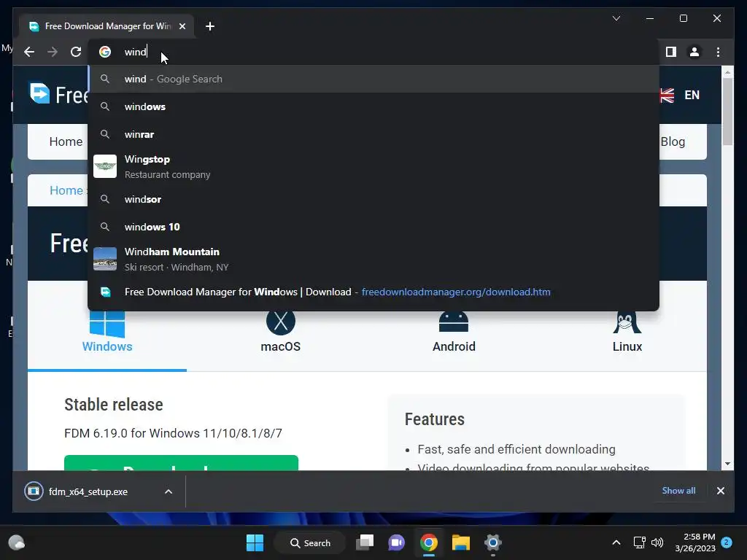Viewport: 747px width, 560px height.
Task: Expand options chevron for fdm_x64_setup.exe
Action: tap(169, 491)
